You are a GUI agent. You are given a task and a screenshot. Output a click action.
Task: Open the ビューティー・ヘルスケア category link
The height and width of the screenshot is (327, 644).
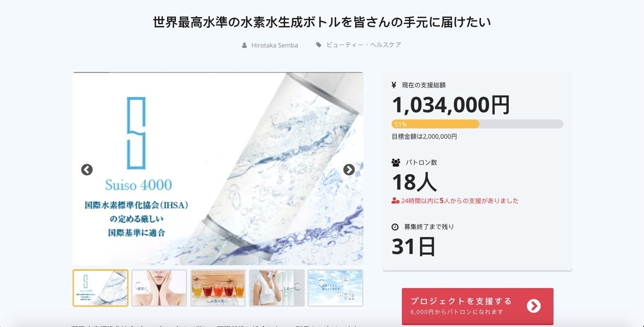coord(364,45)
